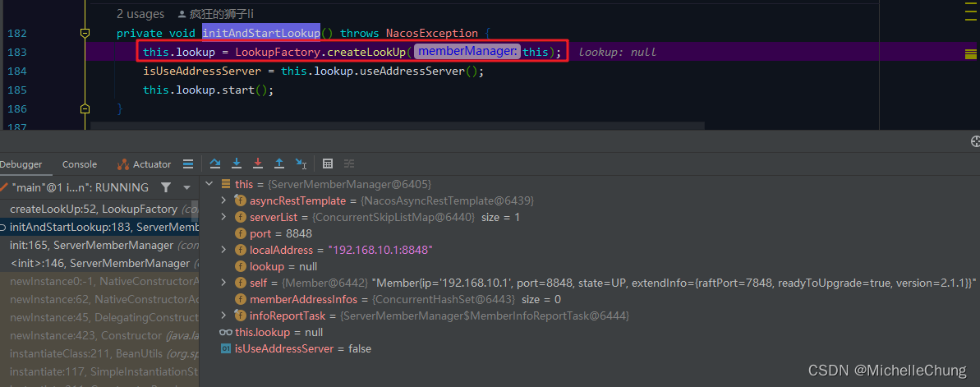The height and width of the screenshot is (387, 980).
Task: Open the thread selector dropdown arrow
Action: click(186, 187)
